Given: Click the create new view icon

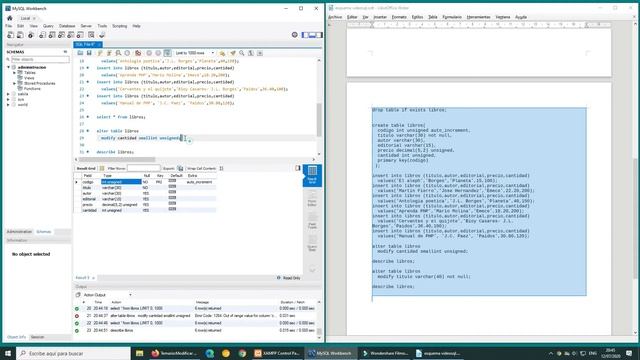Looking at the screenshot, I should [x=61, y=35].
